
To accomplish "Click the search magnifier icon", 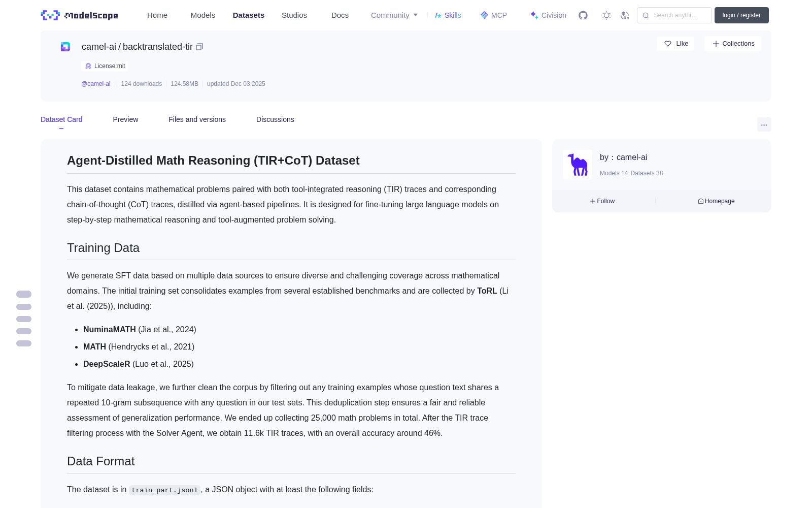I will [x=646, y=15].
